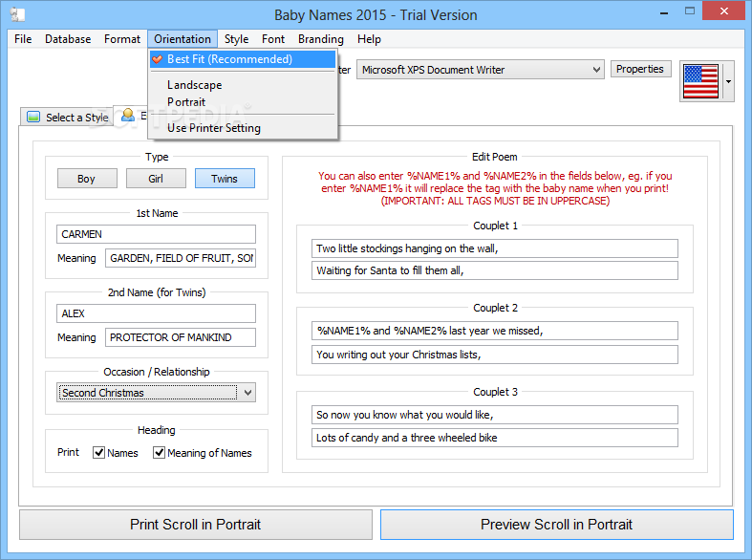The height and width of the screenshot is (560, 752).
Task: Switch to the Select a Style tab
Action: click(x=67, y=117)
